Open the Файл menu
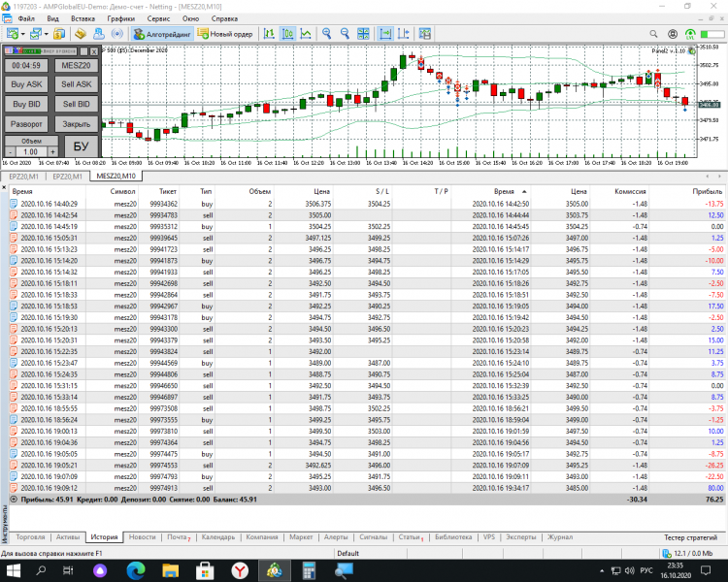728x582 pixels. [x=26, y=18]
